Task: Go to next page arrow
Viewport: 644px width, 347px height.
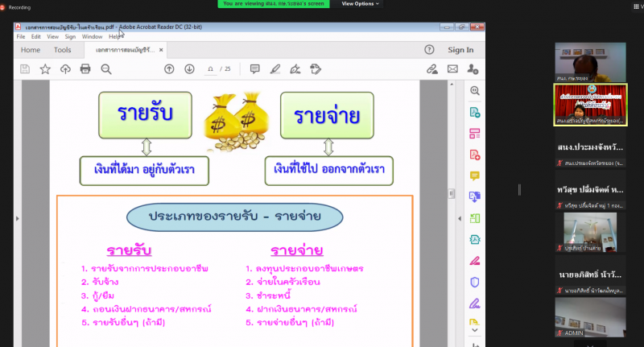Action: click(x=189, y=69)
